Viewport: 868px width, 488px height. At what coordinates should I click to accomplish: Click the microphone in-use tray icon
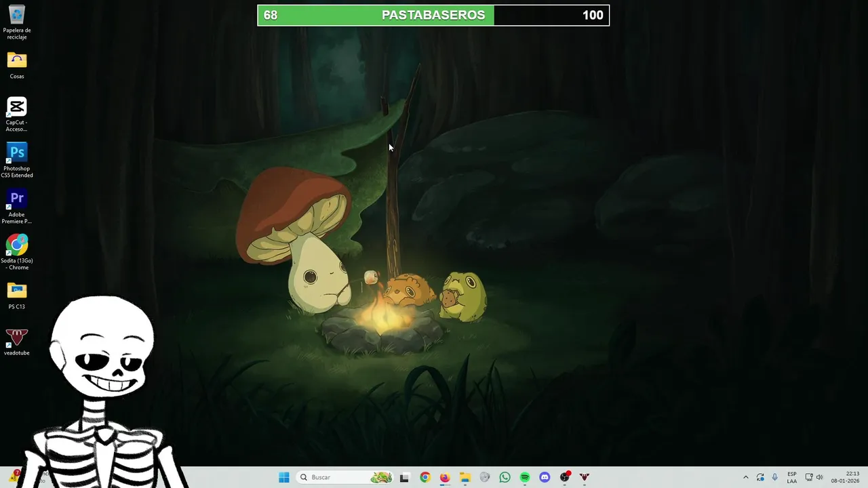coord(775,477)
